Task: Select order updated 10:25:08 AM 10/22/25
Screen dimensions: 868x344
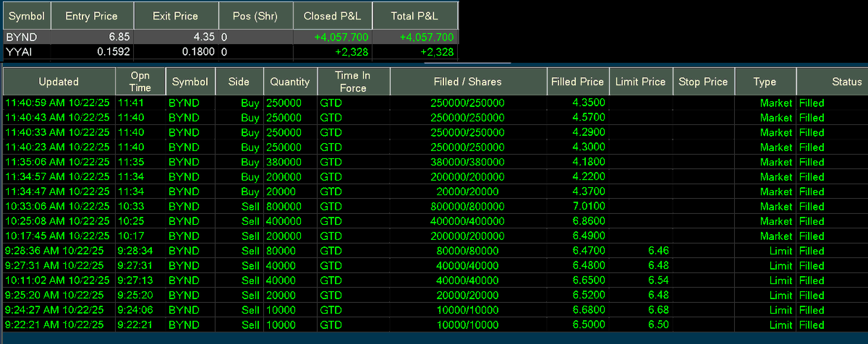Action: [x=57, y=221]
